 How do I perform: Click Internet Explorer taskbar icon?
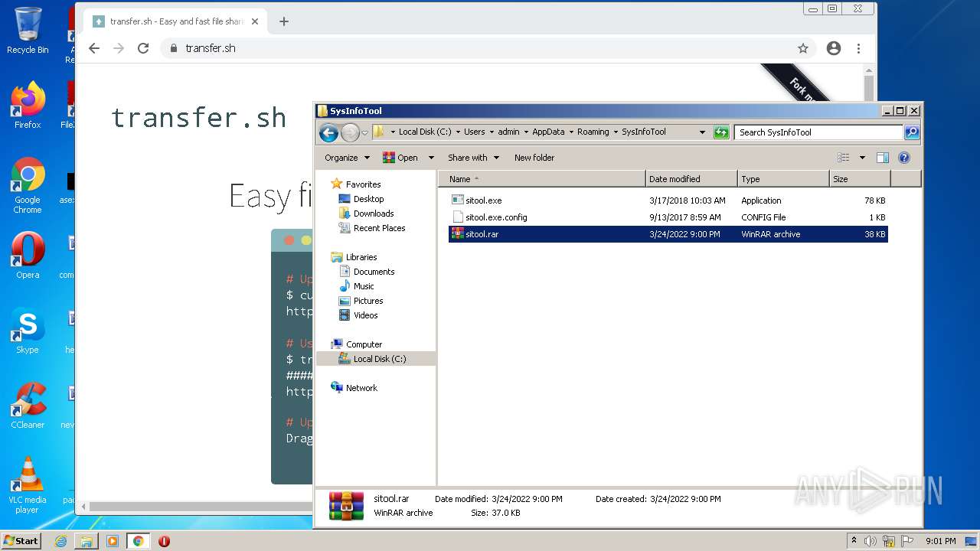tap(60, 541)
